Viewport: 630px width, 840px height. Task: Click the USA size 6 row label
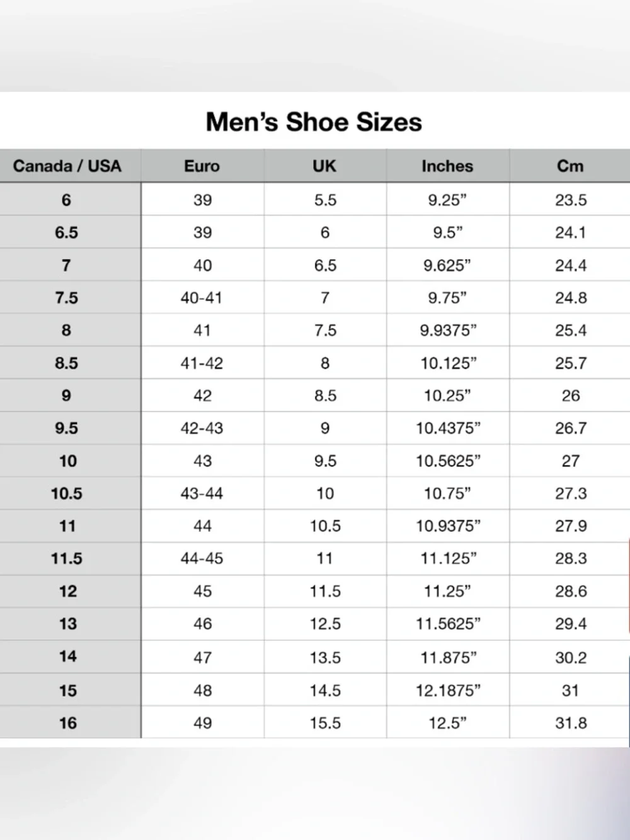pos(66,200)
